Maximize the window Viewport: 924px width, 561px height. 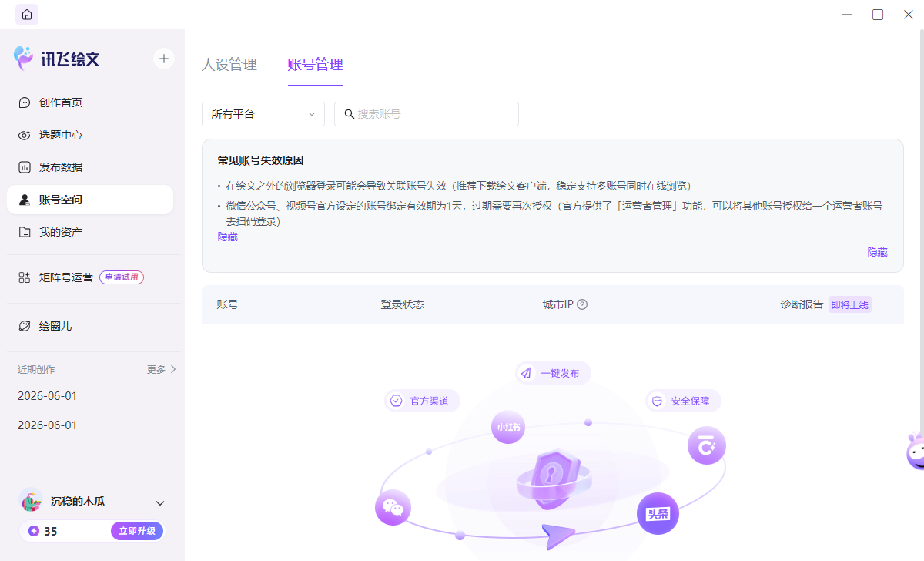point(878,15)
